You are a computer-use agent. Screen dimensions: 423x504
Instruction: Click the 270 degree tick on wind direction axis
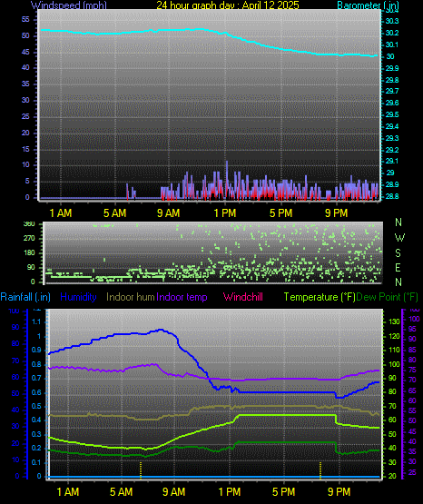(29, 239)
